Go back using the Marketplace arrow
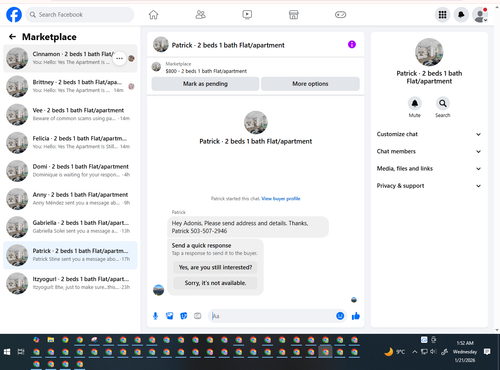The height and width of the screenshot is (370, 500). click(x=12, y=37)
